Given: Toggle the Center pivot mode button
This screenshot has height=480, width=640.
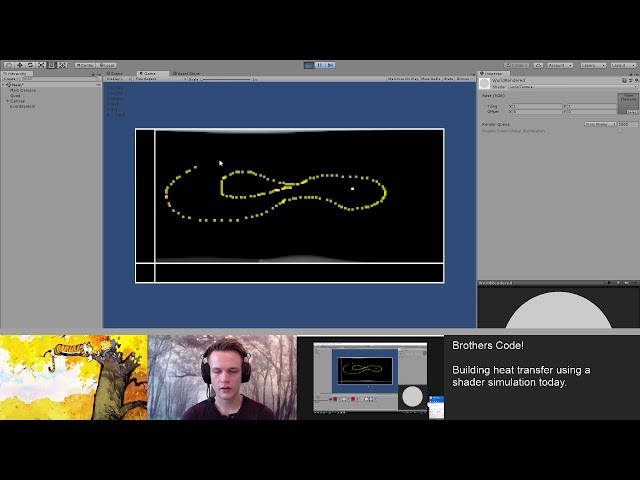Looking at the screenshot, I should 85,65.
